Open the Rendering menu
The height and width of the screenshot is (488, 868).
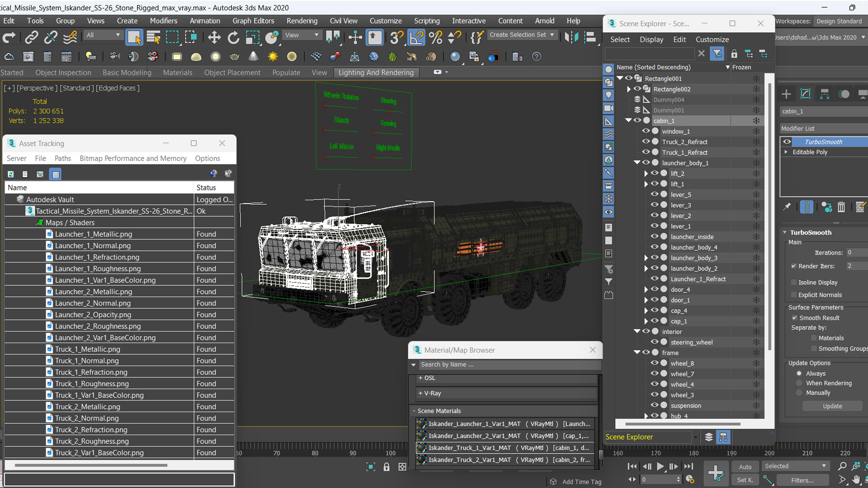[302, 21]
